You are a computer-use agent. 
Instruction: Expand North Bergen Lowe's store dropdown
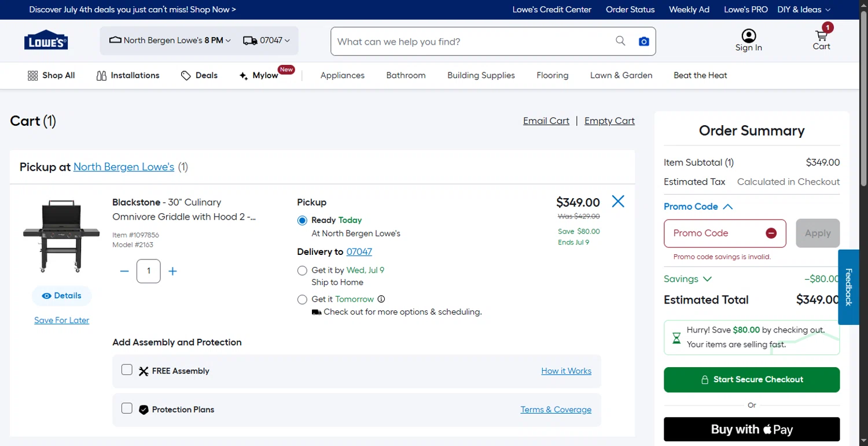tap(170, 41)
